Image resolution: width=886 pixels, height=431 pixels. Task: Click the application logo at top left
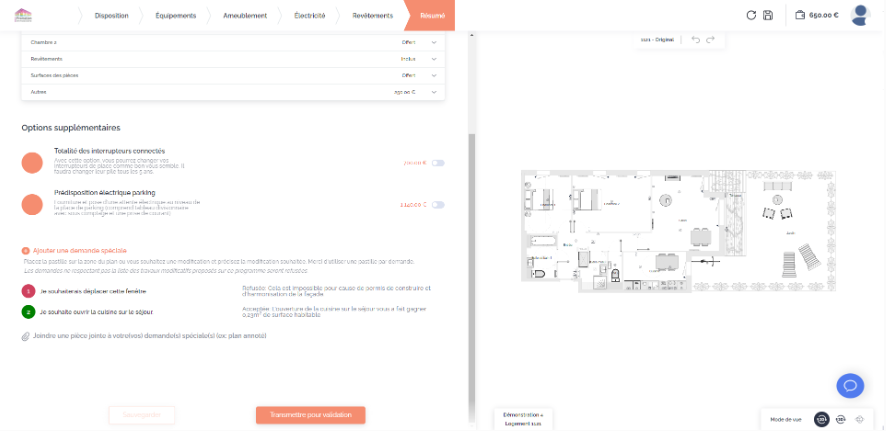click(23, 15)
